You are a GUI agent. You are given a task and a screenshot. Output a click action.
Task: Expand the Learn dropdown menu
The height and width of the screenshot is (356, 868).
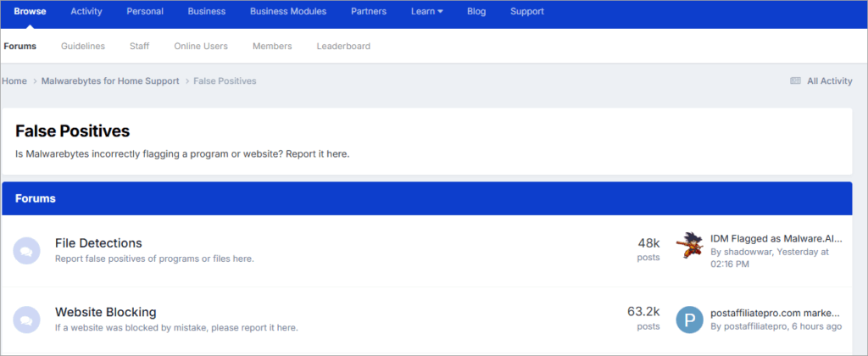pos(427,11)
